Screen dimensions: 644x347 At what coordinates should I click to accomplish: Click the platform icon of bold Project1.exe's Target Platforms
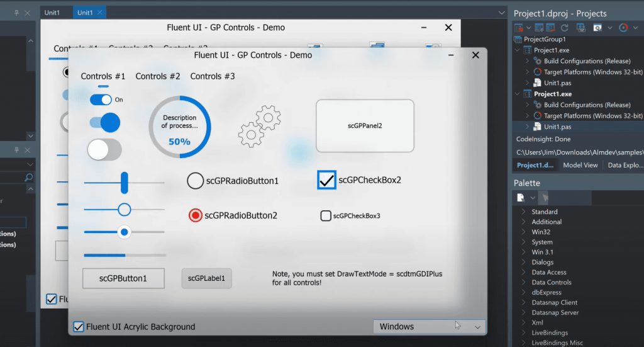pyautogui.click(x=537, y=115)
